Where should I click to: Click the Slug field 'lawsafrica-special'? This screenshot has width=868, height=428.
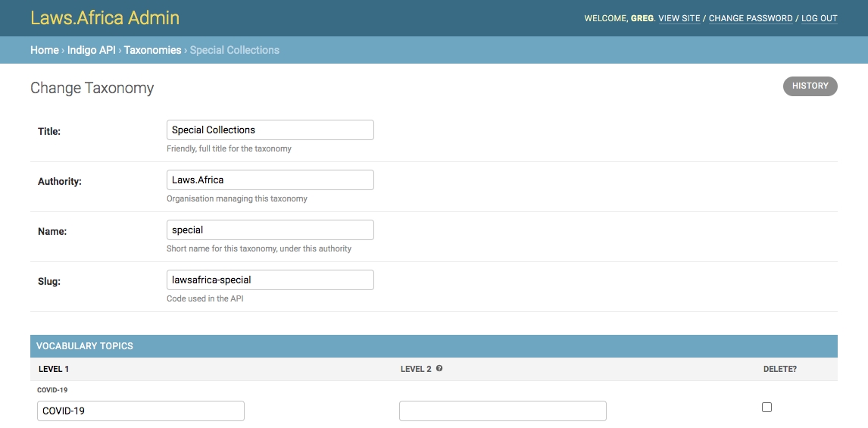pyautogui.click(x=270, y=280)
